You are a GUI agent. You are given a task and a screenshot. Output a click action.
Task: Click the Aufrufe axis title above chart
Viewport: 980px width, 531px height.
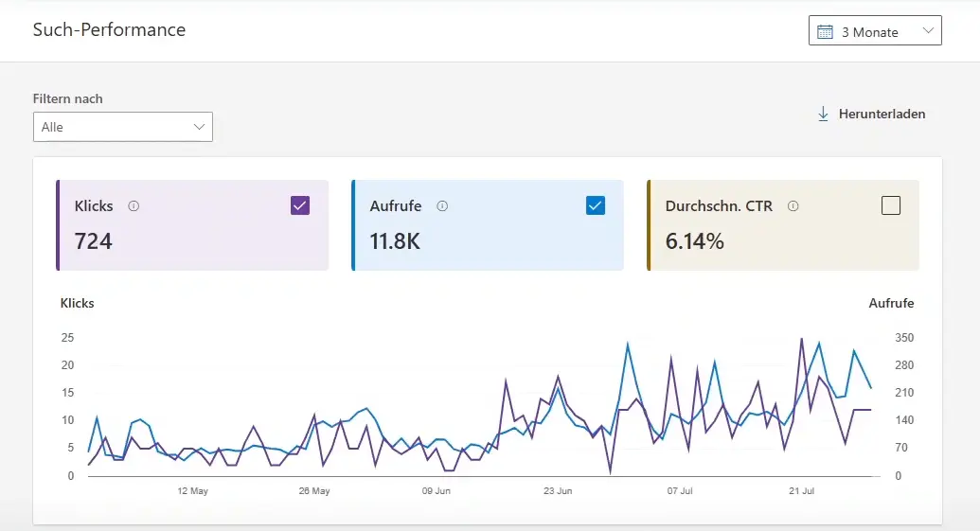pyautogui.click(x=891, y=303)
